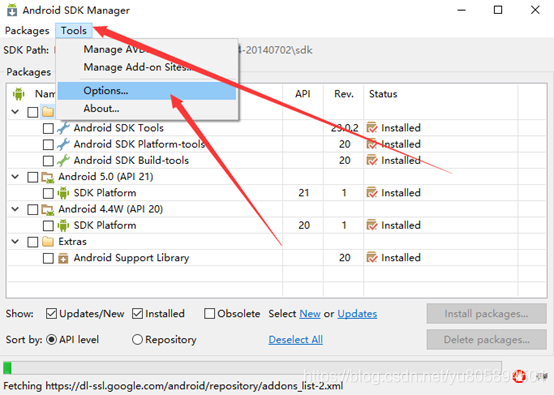
Task: Minimize the Android SDK Manager window
Action: 461,10
